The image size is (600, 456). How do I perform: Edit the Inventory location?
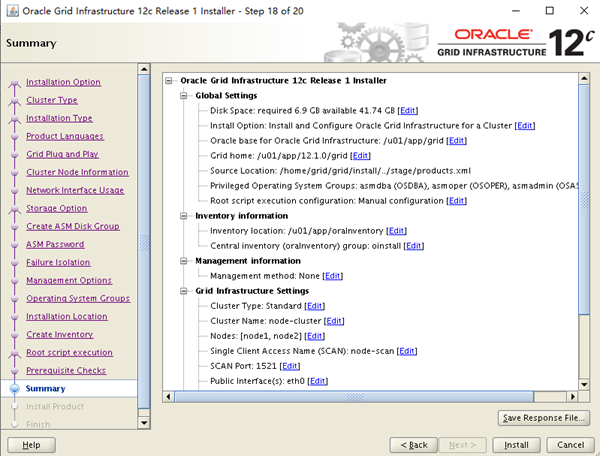396,231
